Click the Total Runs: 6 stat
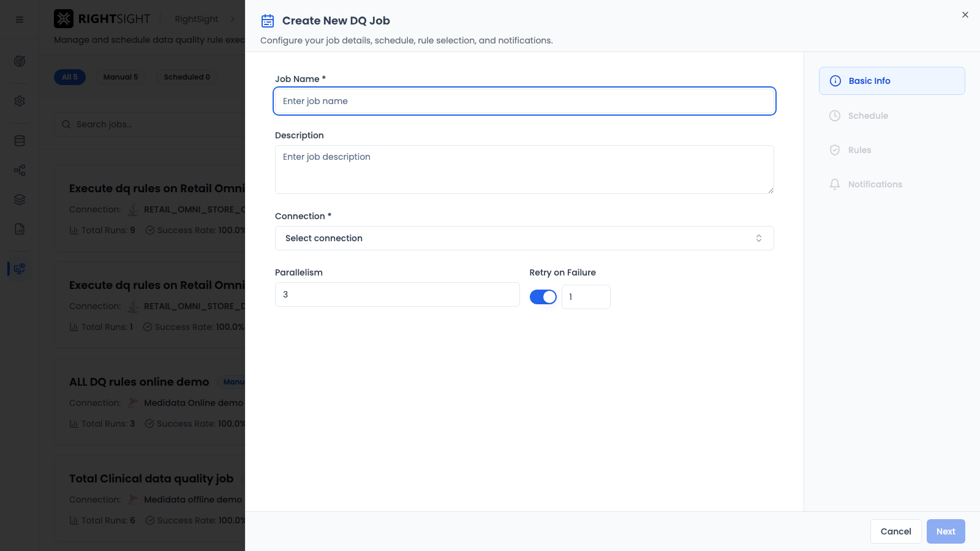The width and height of the screenshot is (980, 551). 102,520
